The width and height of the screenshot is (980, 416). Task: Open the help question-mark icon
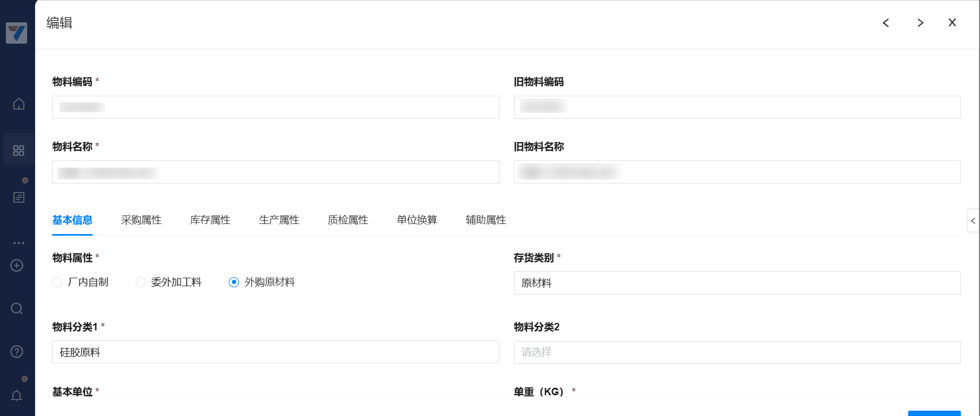tap(17, 352)
